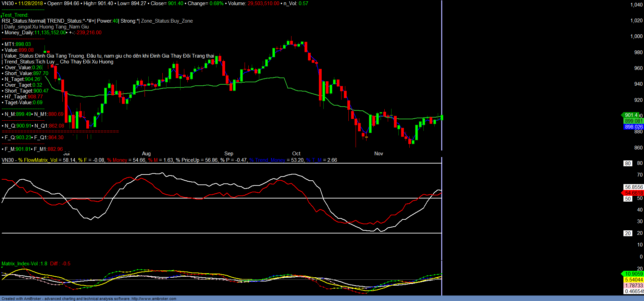
Task: Click the green 901.4 last price tag
Action: pyautogui.click(x=631, y=115)
